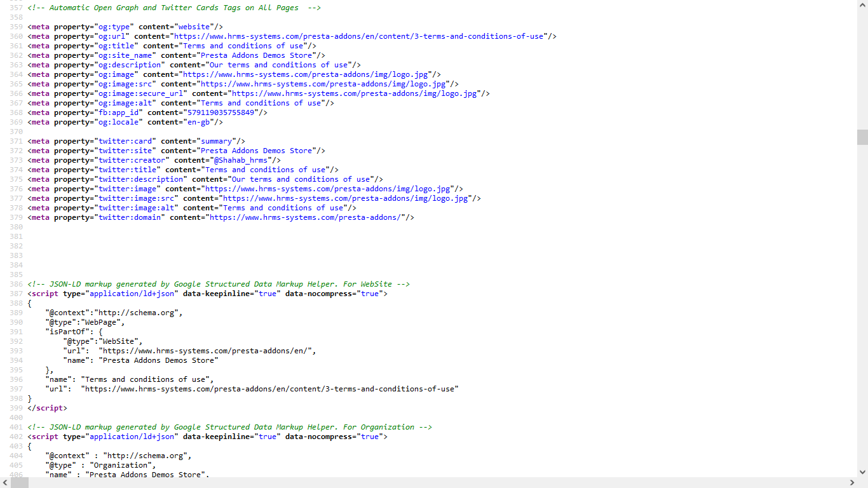This screenshot has width=868, height=488.
Task: Click the JSON-LD comment for Organization
Action: [x=229, y=427]
